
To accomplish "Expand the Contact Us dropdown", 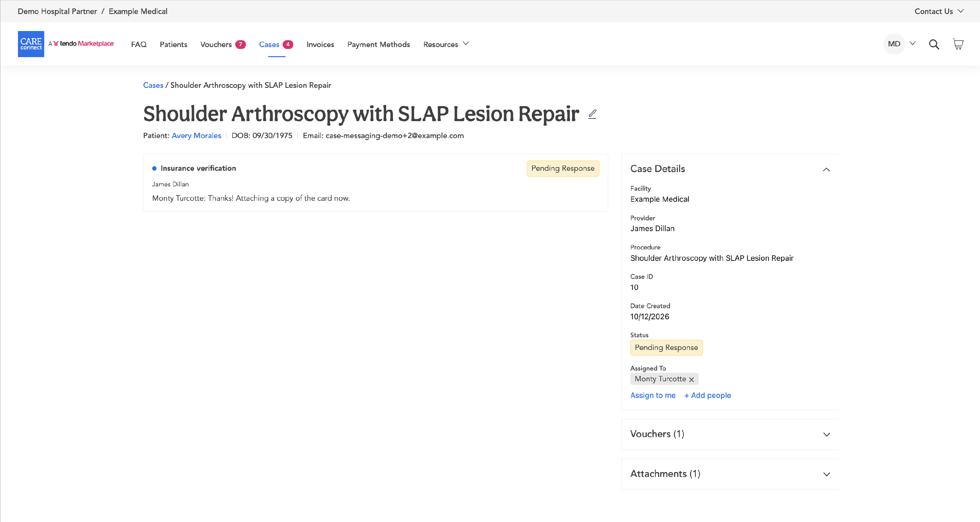I will click(939, 11).
